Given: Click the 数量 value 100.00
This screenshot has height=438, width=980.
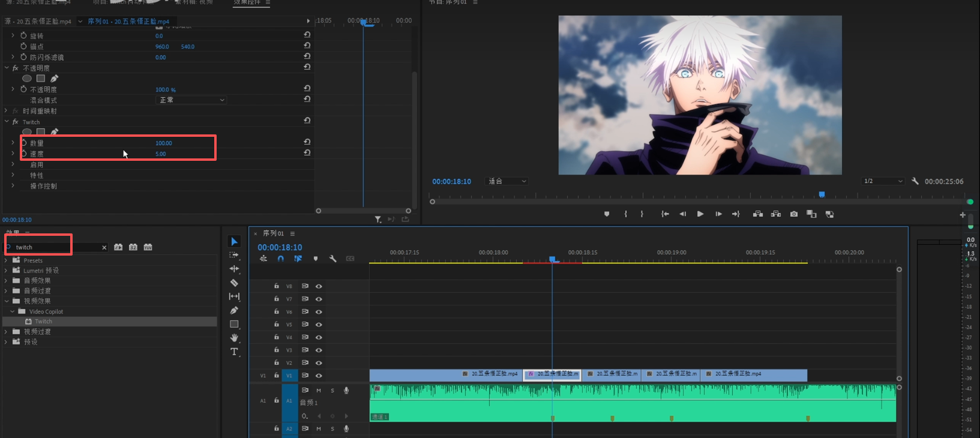Looking at the screenshot, I should (x=164, y=143).
